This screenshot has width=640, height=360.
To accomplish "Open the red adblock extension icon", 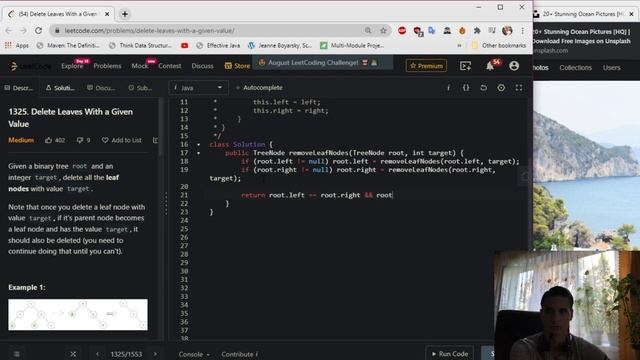I will coord(402,31).
